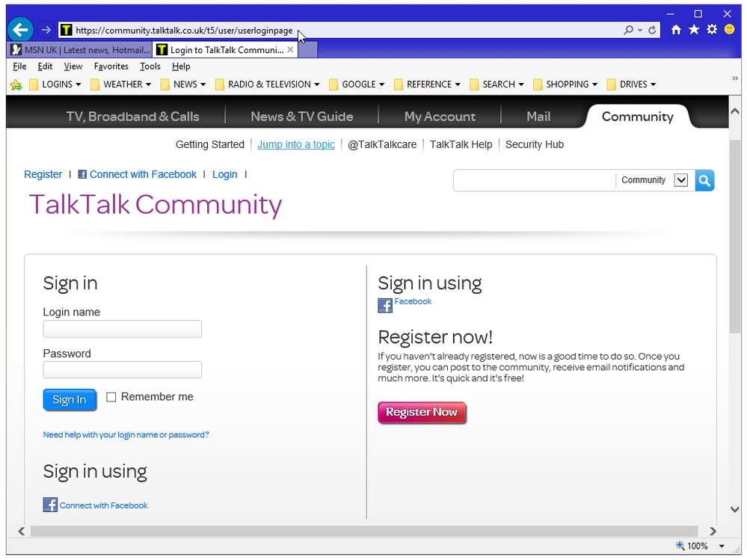Open the Tools menu

pyautogui.click(x=150, y=67)
